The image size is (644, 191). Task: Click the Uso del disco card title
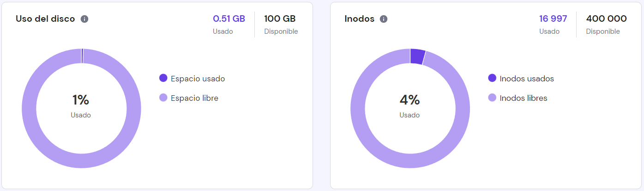[x=45, y=19]
